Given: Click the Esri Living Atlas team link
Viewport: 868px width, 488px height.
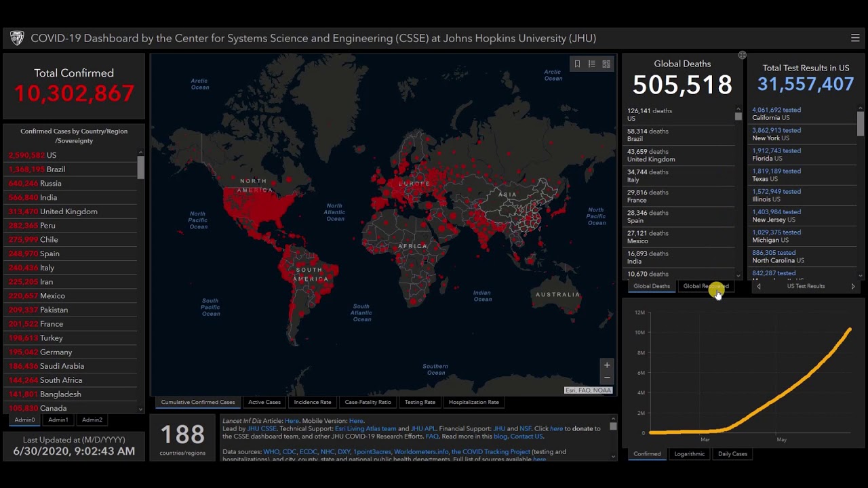Looking at the screenshot, I should [369, 428].
